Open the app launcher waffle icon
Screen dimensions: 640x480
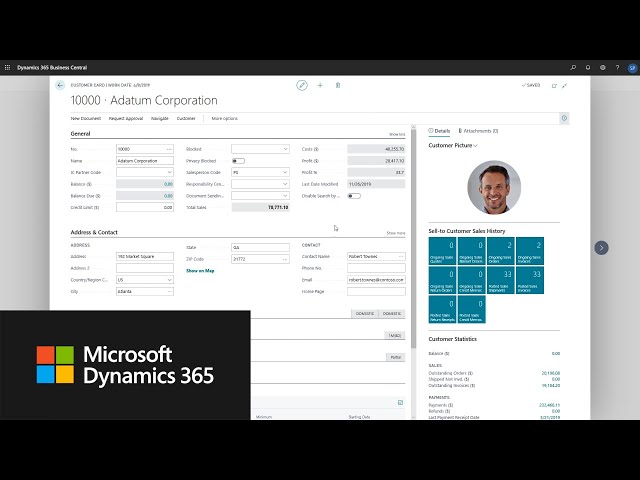(8, 67)
